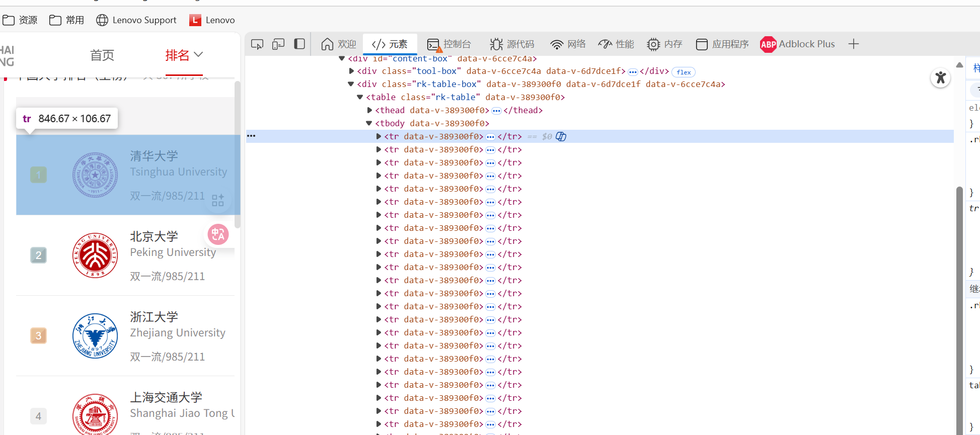The width and height of the screenshot is (980, 435).
Task: Click rank badge number 3
Action: click(x=39, y=336)
